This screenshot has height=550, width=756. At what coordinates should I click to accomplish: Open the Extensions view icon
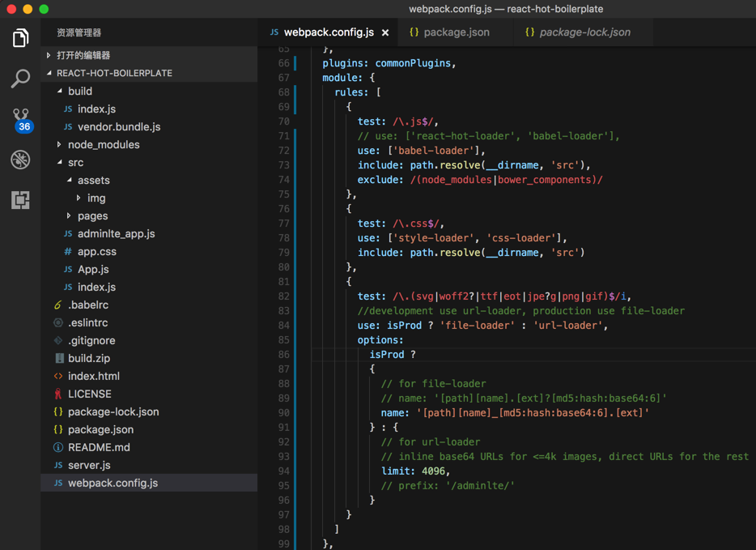[x=20, y=200]
